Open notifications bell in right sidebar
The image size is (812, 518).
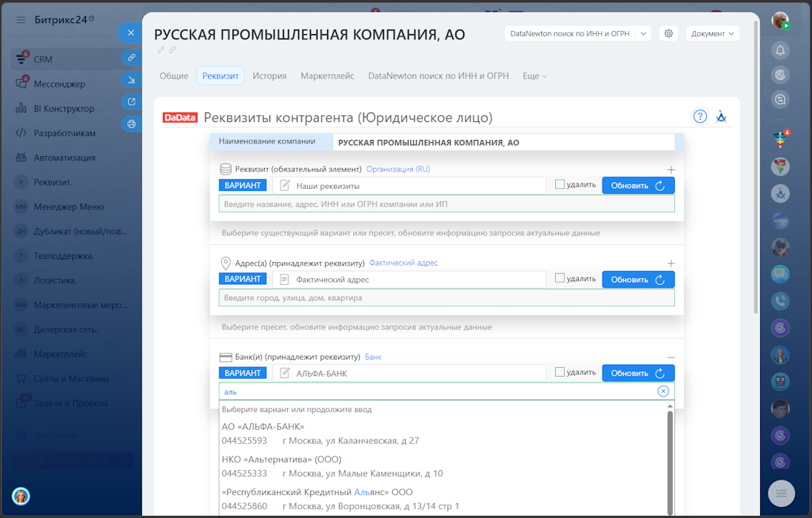pos(780,50)
